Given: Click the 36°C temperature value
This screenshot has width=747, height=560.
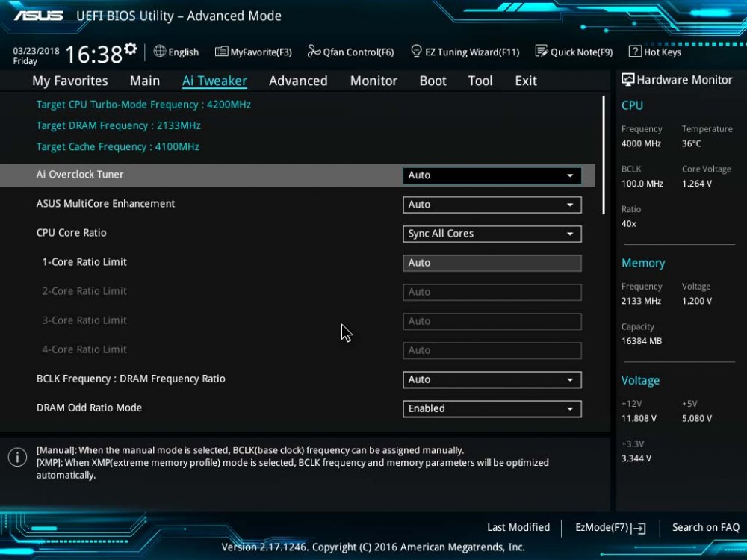Looking at the screenshot, I should (x=691, y=143).
